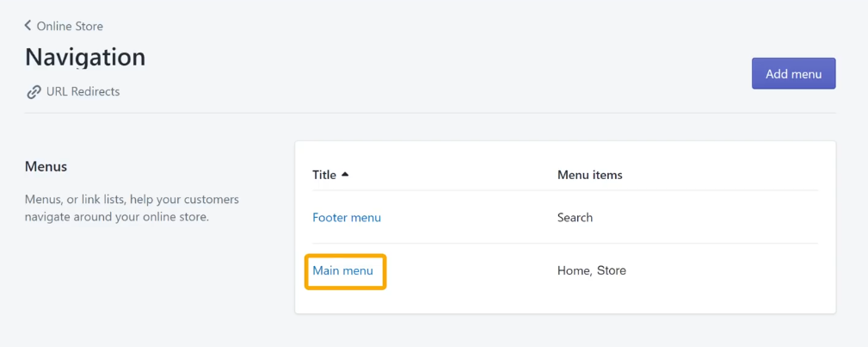868x347 pixels.
Task: Click the Menus description paragraph text
Action: click(132, 208)
